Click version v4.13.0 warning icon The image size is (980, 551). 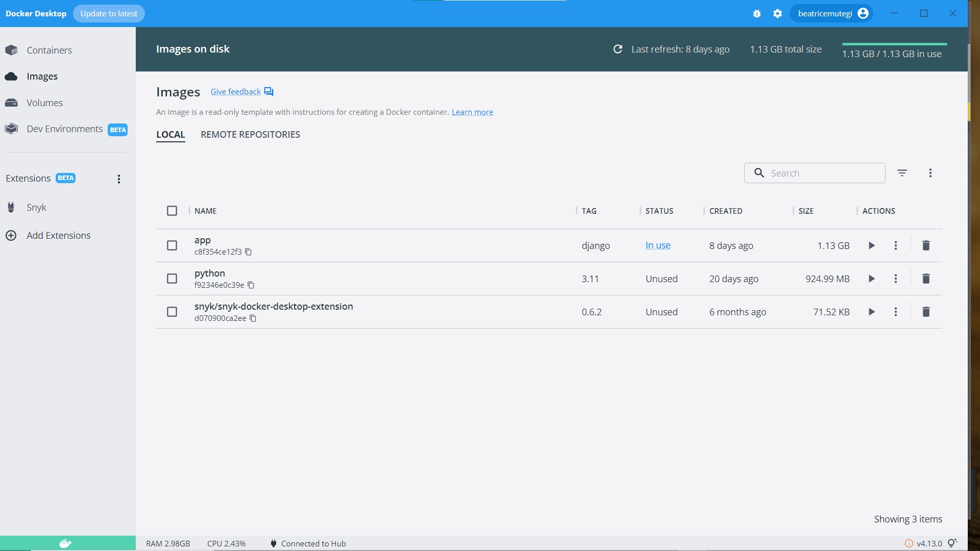click(x=909, y=543)
